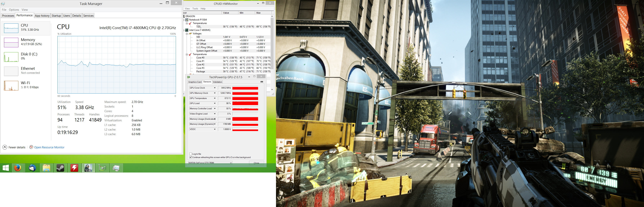Image resolution: width=644 pixels, height=207 pixels.
Task: Click the Memory Controller Load sensor graph
Action: click(x=245, y=108)
